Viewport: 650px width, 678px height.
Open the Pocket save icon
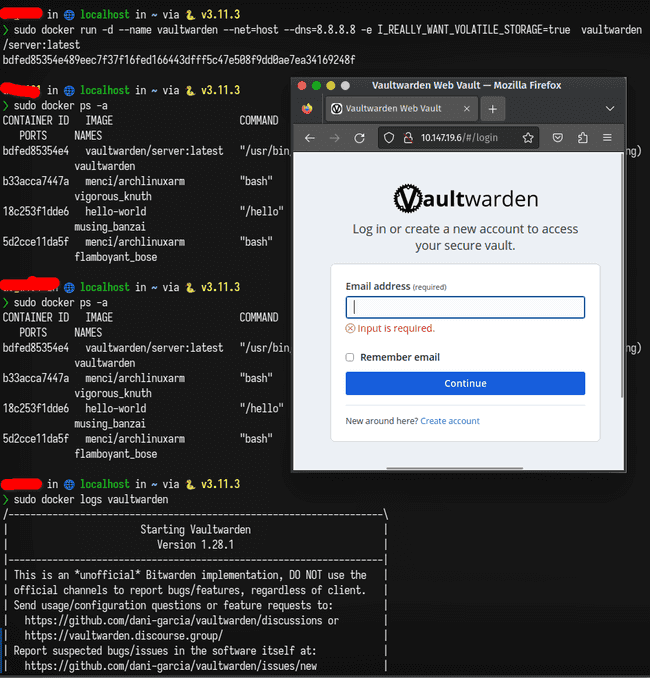(558, 138)
